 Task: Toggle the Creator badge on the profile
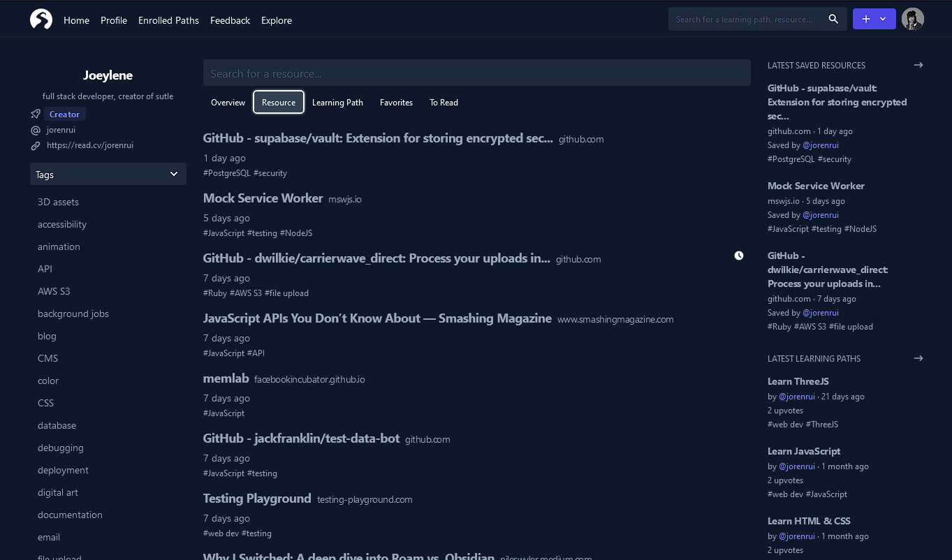click(64, 114)
